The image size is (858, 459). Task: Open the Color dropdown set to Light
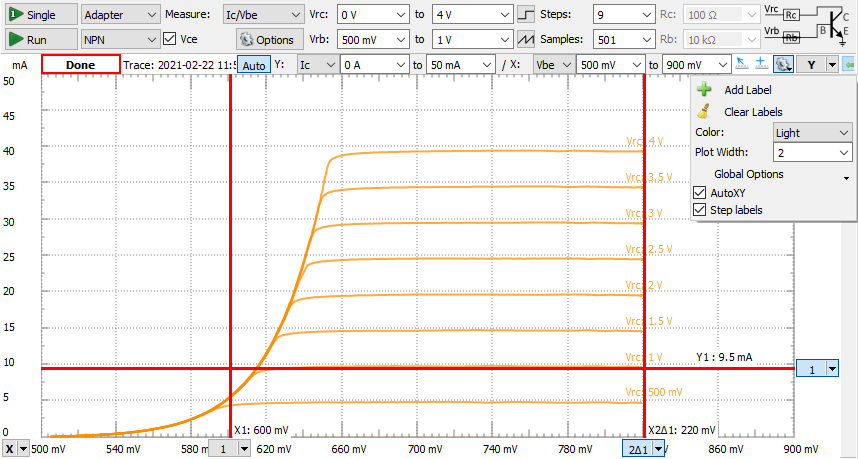pyautogui.click(x=812, y=132)
